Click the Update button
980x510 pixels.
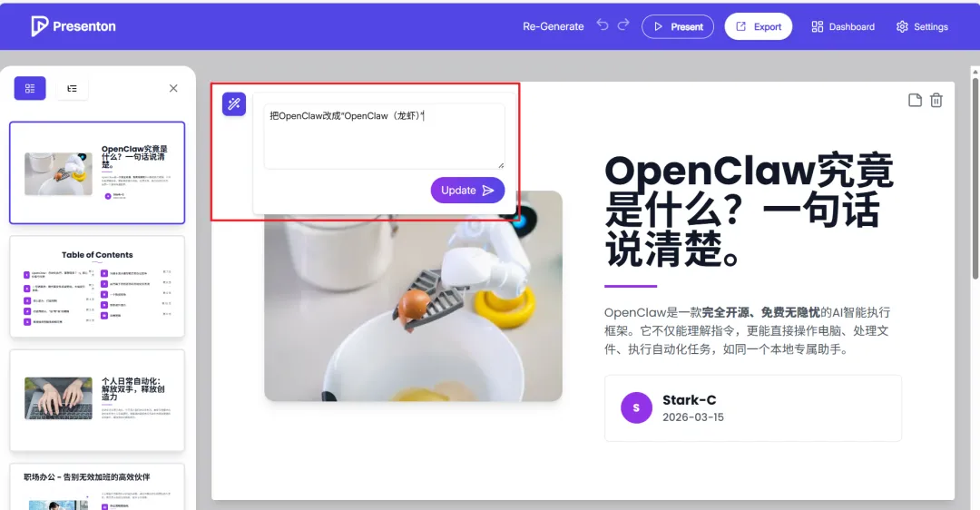(467, 190)
